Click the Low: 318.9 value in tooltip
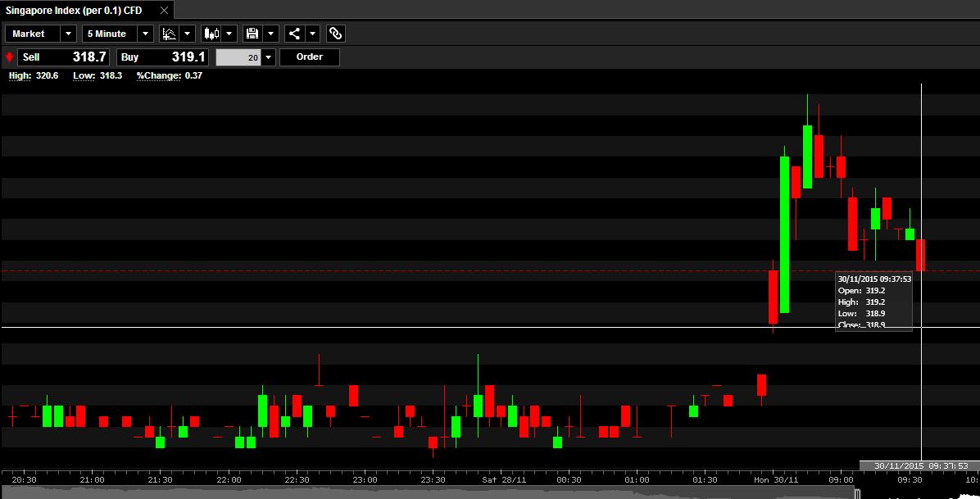980x499 pixels. tap(861, 314)
